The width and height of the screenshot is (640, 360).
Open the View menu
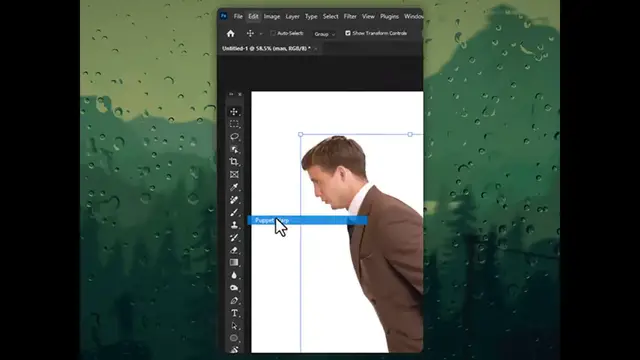click(368, 17)
